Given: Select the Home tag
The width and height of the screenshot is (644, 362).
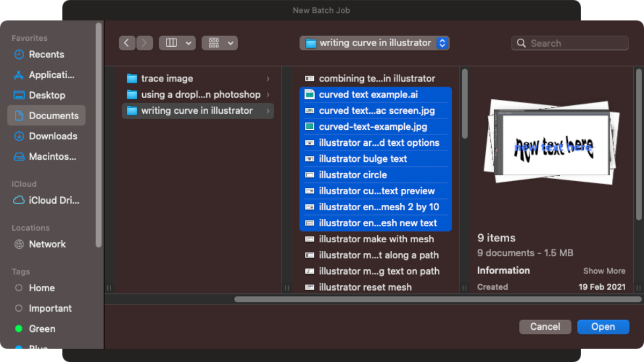Looking at the screenshot, I should click(x=46, y=288).
